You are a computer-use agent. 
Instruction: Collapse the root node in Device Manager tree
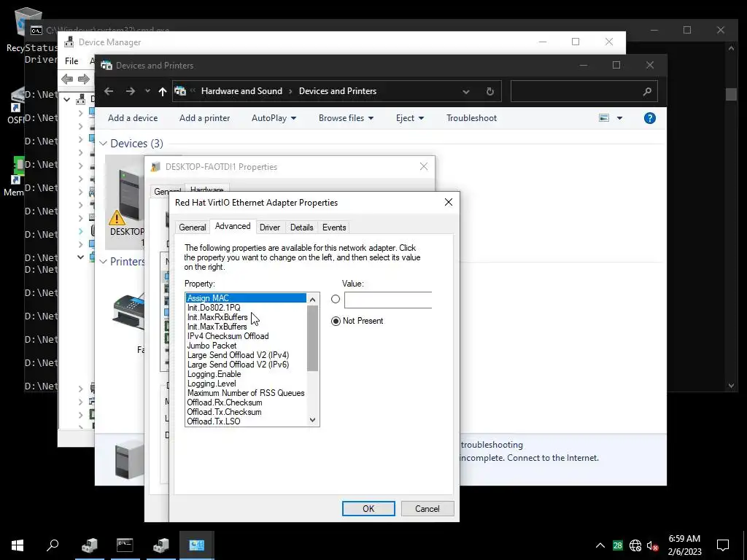[67, 99]
